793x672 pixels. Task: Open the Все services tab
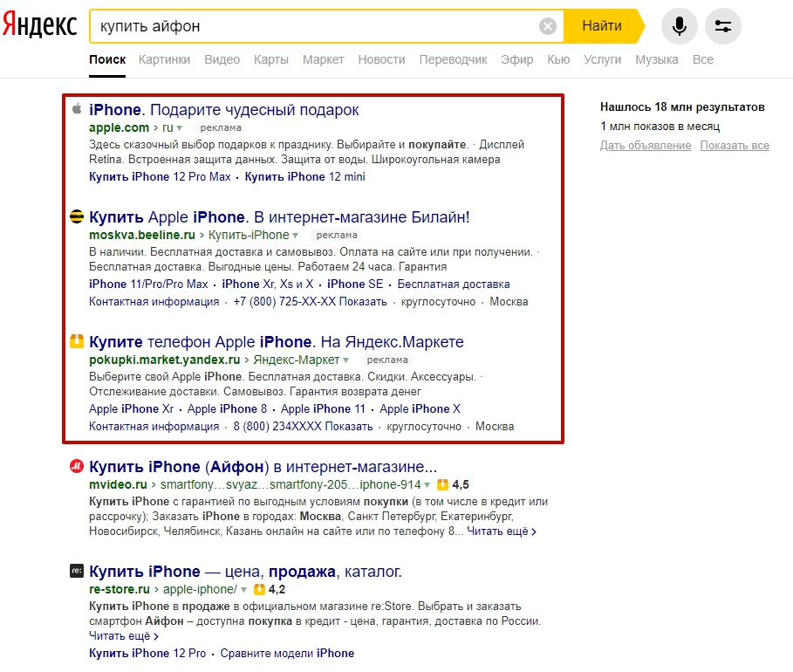703,59
